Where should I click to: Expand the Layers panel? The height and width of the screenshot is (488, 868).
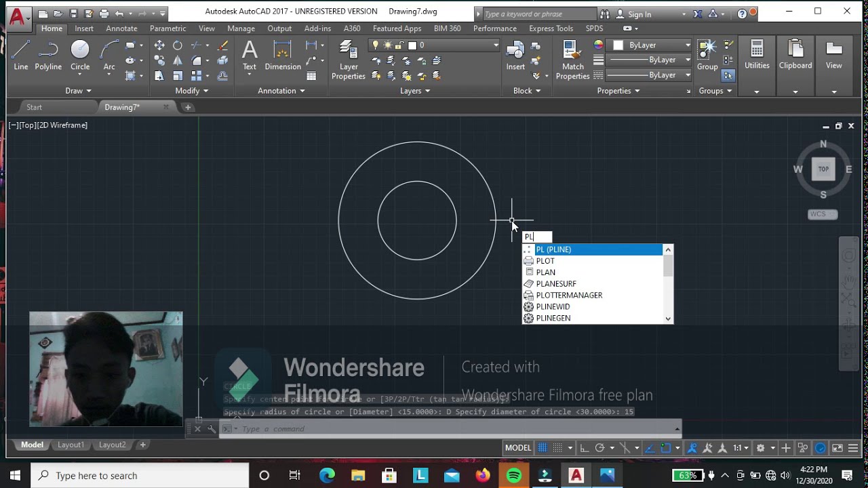pyautogui.click(x=415, y=91)
